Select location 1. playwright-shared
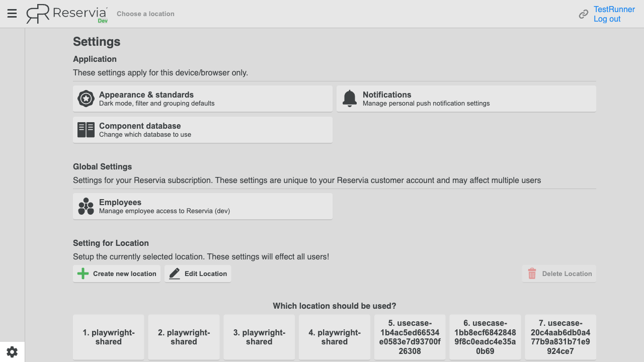Viewport: 644px width, 362px height. [x=109, y=337]
